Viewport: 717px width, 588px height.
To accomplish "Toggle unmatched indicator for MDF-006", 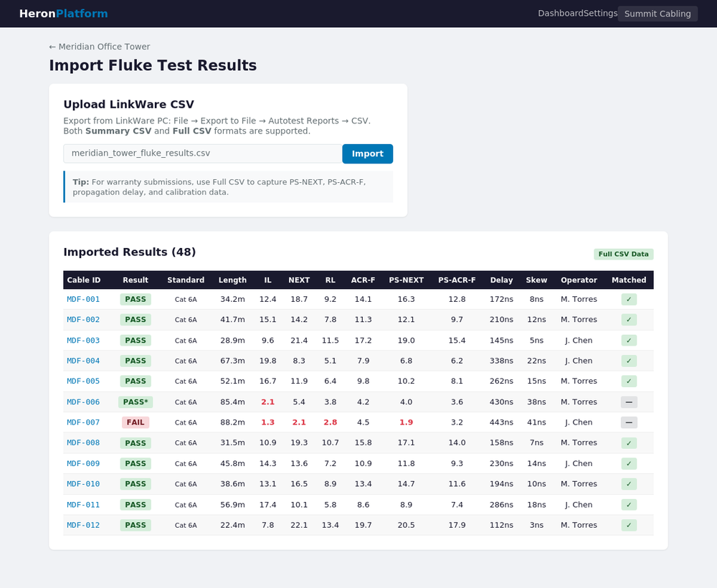I will pos(629,402).
